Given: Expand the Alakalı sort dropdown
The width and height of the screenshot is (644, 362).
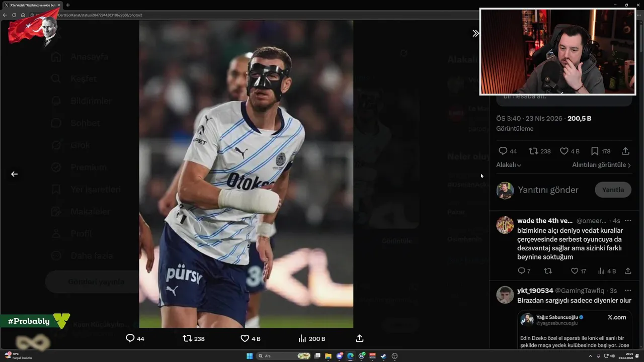Looking at the screenshot, I should [509, 165].
